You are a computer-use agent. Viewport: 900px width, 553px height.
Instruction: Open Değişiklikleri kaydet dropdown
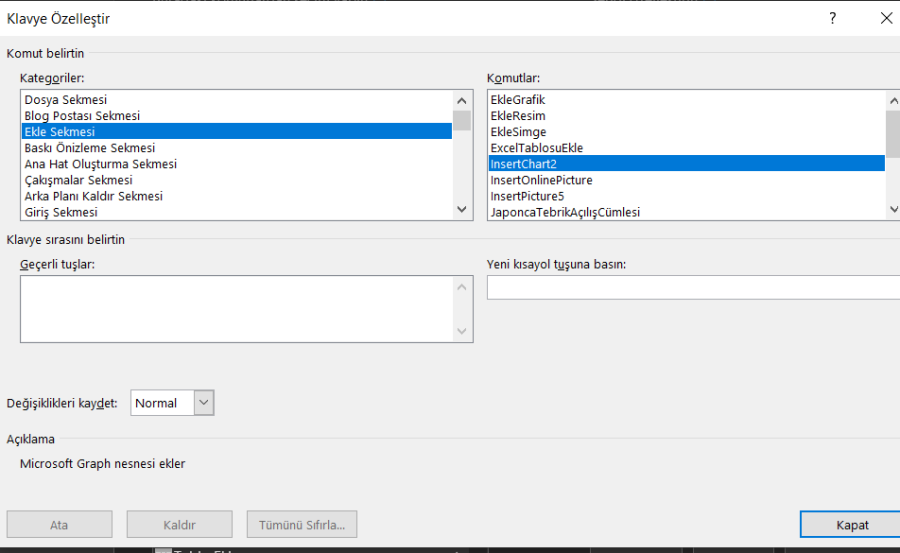point(204,403)
